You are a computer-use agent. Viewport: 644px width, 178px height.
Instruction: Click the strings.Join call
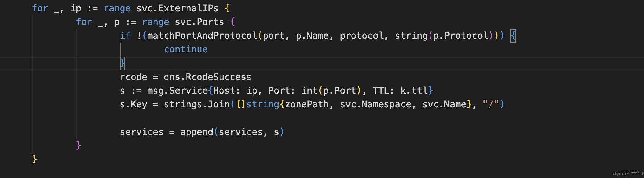pyautogui.click(x=197, y=104)
